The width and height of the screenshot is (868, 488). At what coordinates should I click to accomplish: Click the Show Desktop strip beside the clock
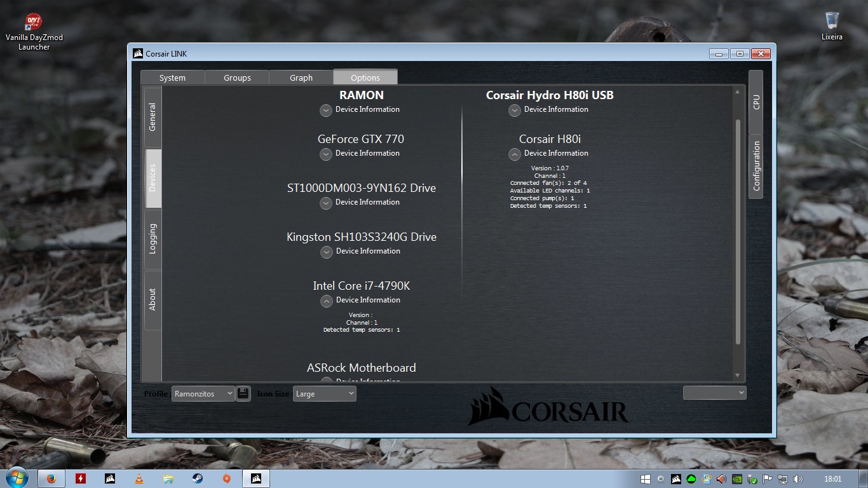pos(864,479)
